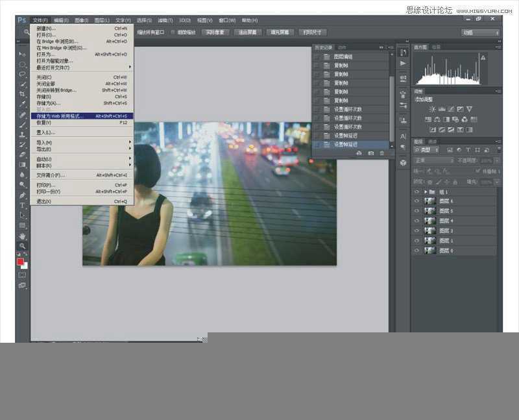Viewport: 519px width, 420px height.
Task: Open the workspace switcher dropdown
Action: [480, 32]
